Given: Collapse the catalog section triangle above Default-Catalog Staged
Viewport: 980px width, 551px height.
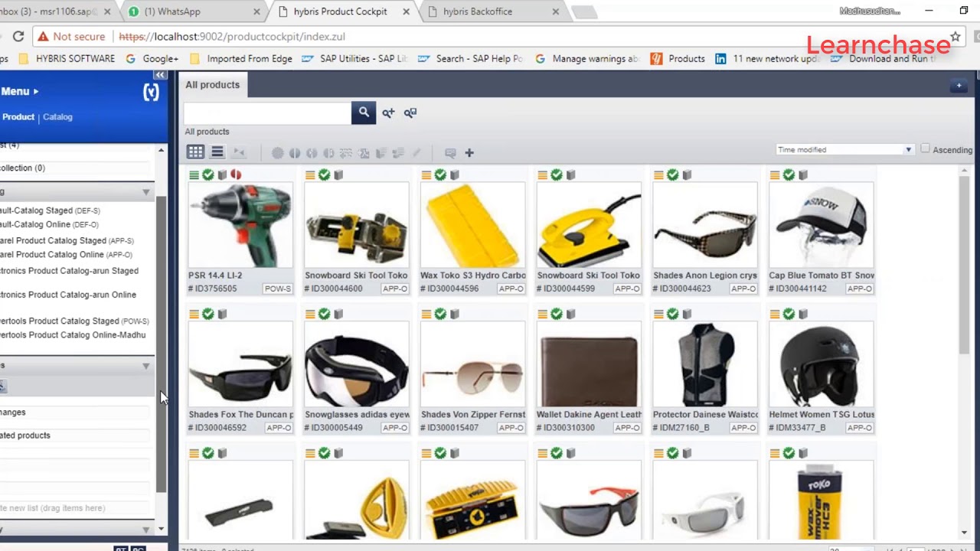Looking at the screenshot, I should (x=145, y=192).
